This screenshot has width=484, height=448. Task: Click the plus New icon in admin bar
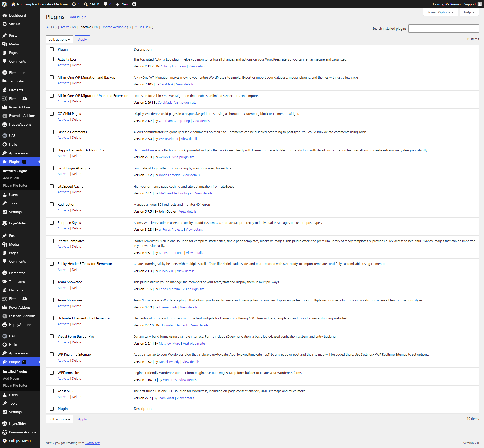click(117, 4)
